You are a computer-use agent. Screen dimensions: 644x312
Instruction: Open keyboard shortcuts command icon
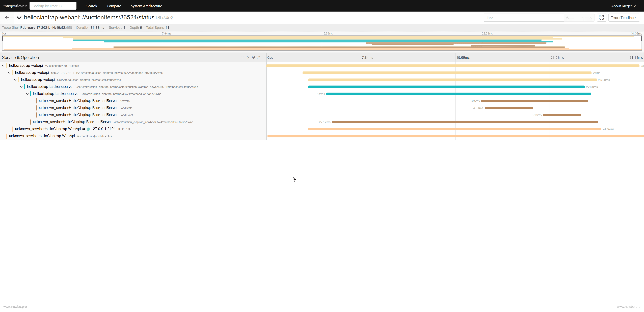(x=602, y=18)
